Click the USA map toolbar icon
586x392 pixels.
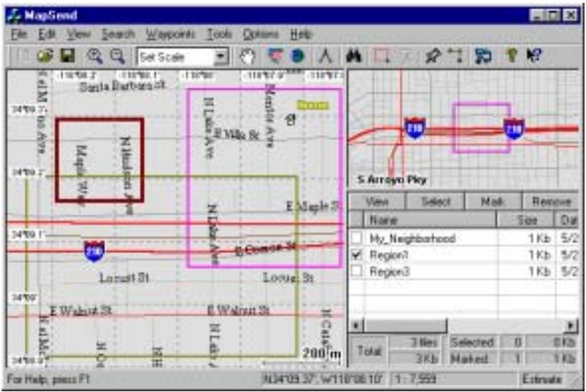pyautogui.click(x=276, y=56)
